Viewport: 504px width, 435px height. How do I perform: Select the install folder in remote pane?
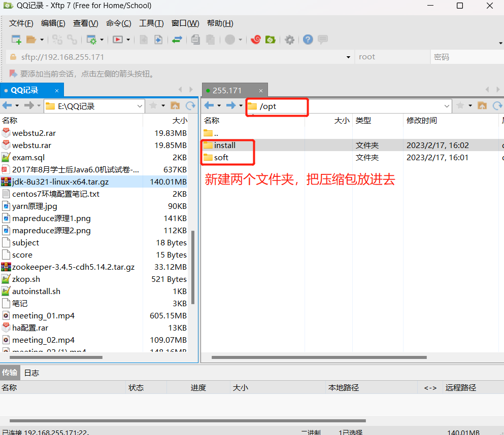pos(225,146)
